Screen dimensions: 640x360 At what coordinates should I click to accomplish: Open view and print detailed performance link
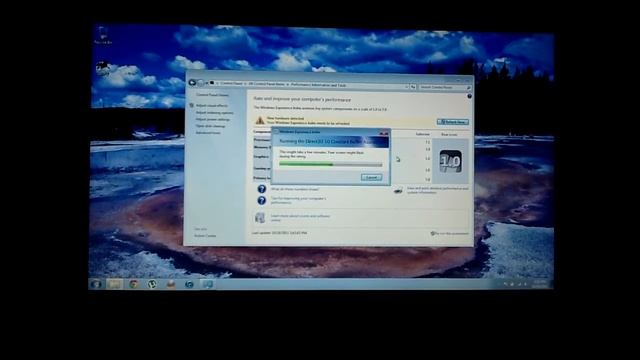[438, 190]
